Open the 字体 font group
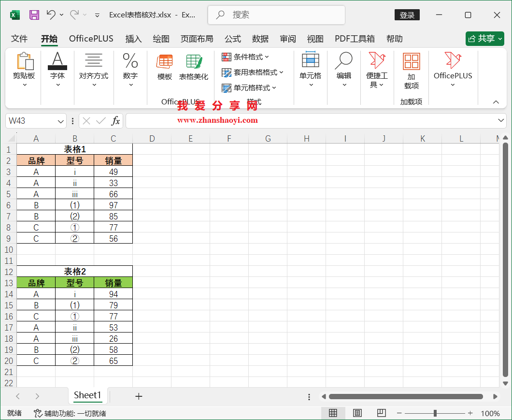The height and width of the screenshot is (420, 512). pos(57,70)
